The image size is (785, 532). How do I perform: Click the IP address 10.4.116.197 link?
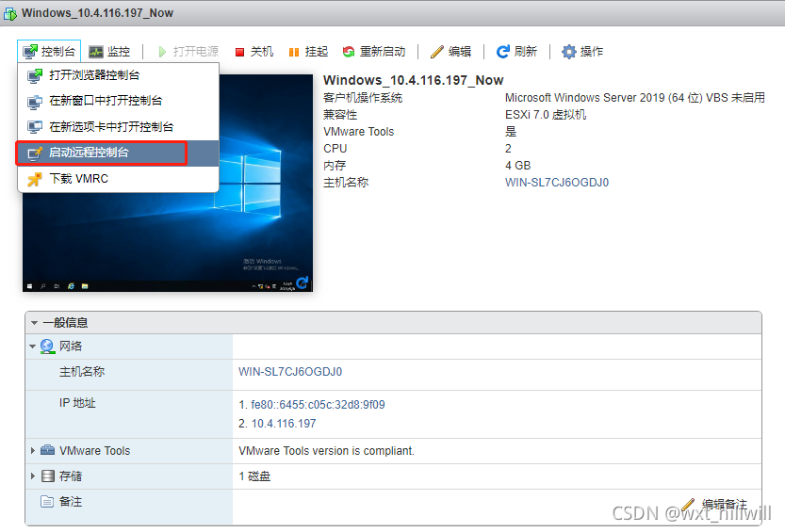284,424
